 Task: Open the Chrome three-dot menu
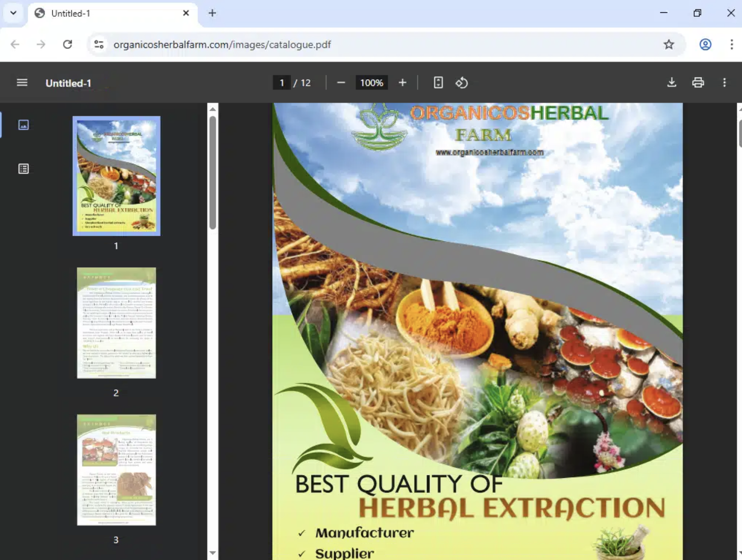pyautogui.click(x=732, y=44)
